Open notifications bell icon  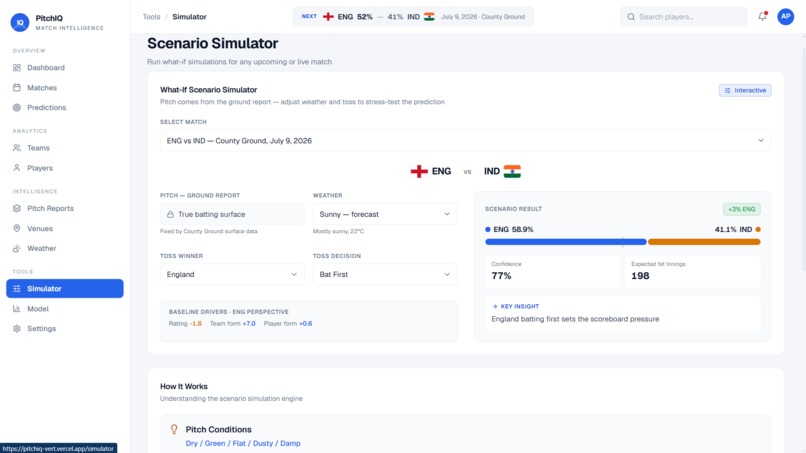pyautogui.click(x=762, y=16)
